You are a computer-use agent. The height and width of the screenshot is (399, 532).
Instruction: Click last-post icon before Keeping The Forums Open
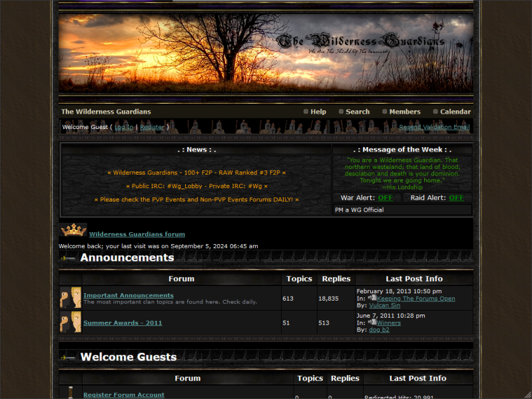pyautogui.click(x=372, y=298)
